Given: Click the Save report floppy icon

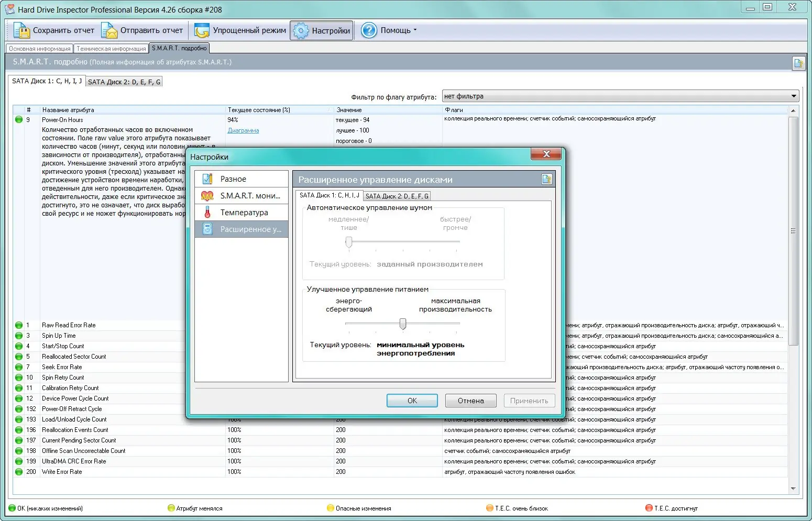Looking at the screenshot, I should coord(21,30).
